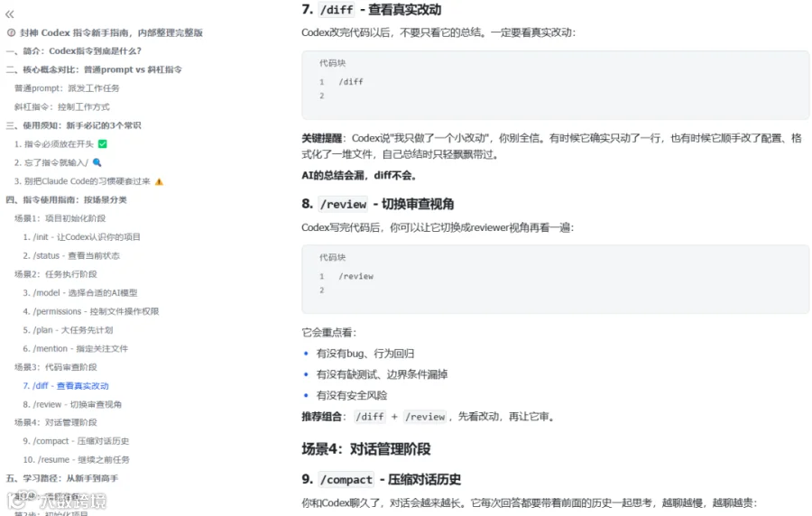Click inline code /diff in 推荐组合

(x=370, y=417)
